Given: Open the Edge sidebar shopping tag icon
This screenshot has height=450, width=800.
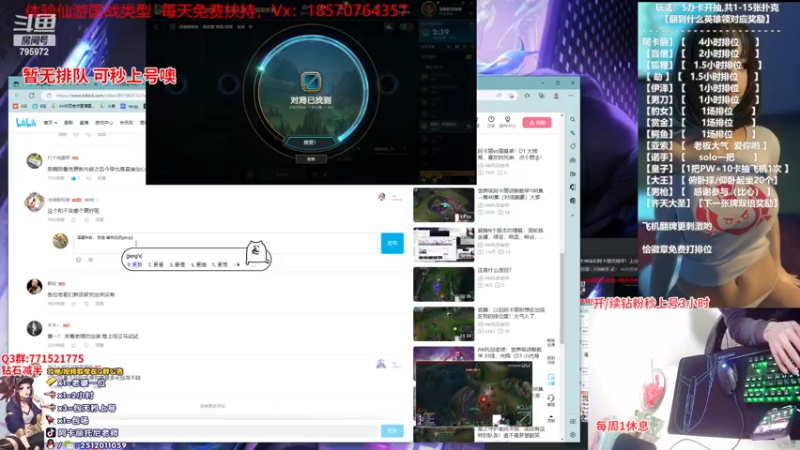Looking at the screenshot, I should coord(572,146).
